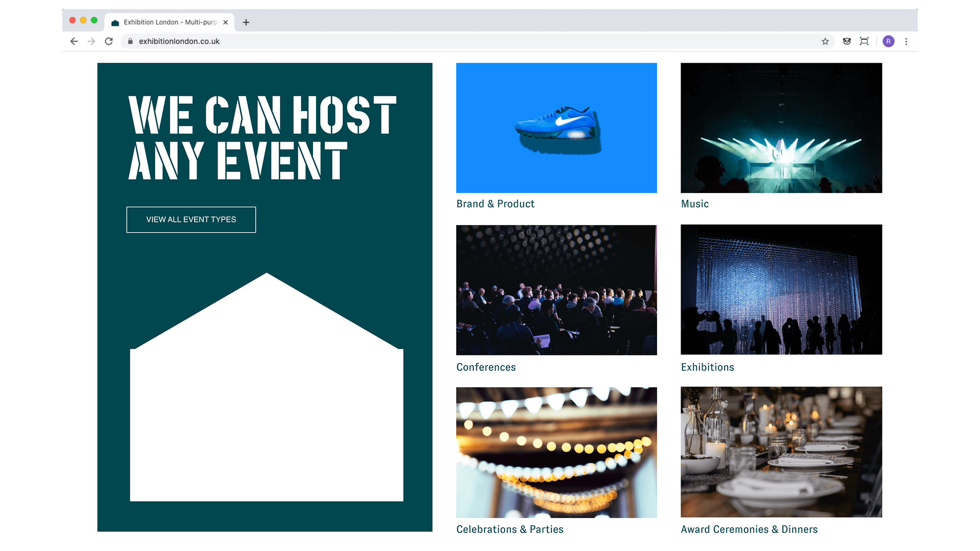Image resolution: width=980 pixels, height=551 pixels.
Task: Click the Award Ceremonies & Dinners thumbnail
Action: point(781,452)
